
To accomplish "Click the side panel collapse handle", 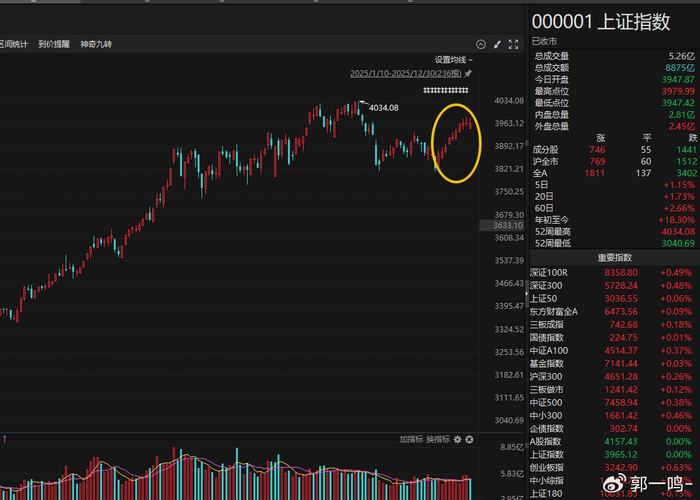I will point(527,293).
